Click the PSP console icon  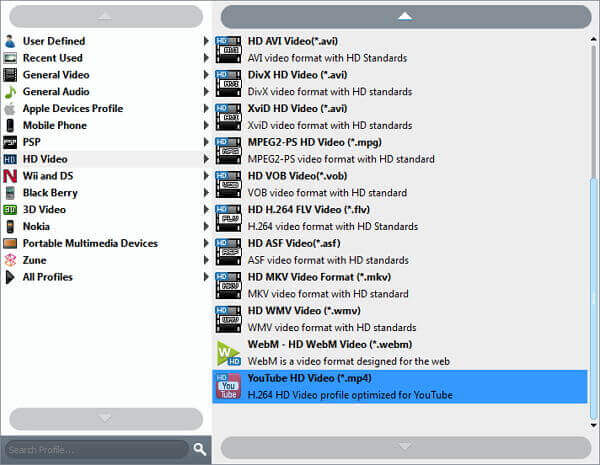10,142
